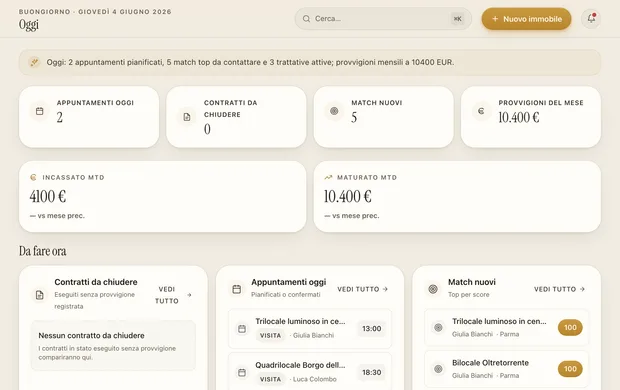
Task: Open the notifications bell
Action: [591, 19]
